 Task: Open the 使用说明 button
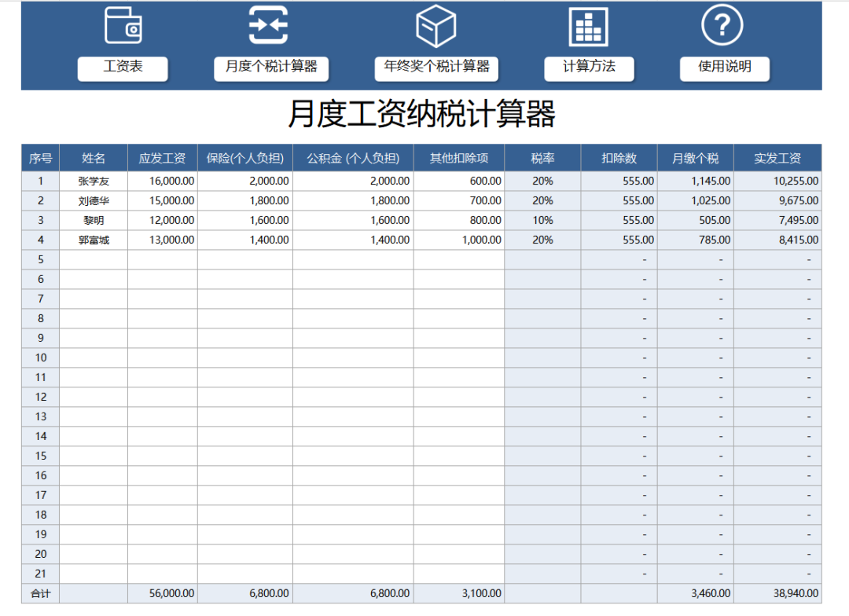724,68
